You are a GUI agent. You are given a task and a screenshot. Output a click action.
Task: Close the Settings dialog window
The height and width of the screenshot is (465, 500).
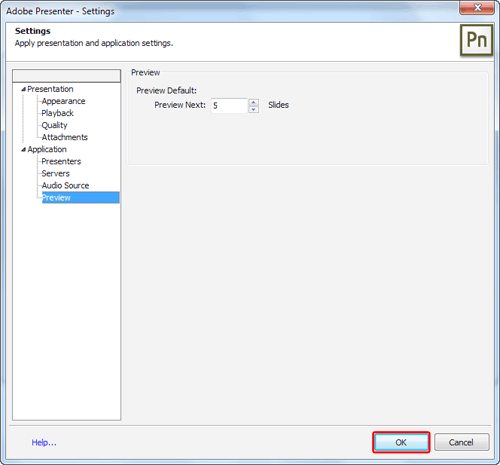click(x=477, y=7)
